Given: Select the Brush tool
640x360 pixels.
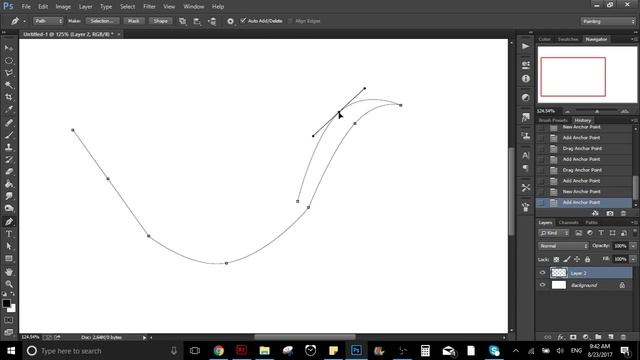Looking at the screenshot, I should pos(9,135).
